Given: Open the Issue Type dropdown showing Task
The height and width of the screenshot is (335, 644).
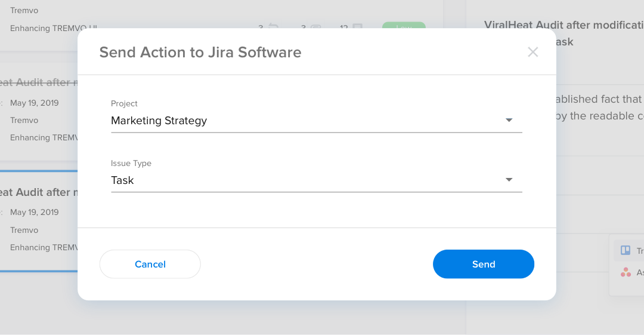Looking at the screenshot, I should 316,180.
